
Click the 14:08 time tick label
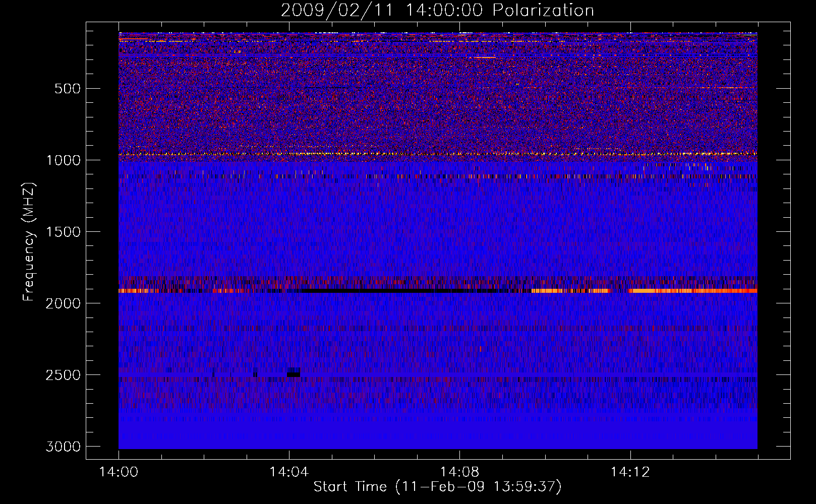(459, 472)
